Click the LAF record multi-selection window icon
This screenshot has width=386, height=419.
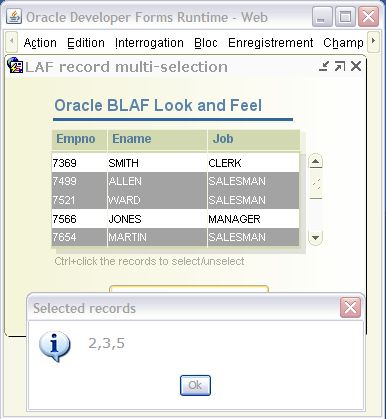coord(15,65)
